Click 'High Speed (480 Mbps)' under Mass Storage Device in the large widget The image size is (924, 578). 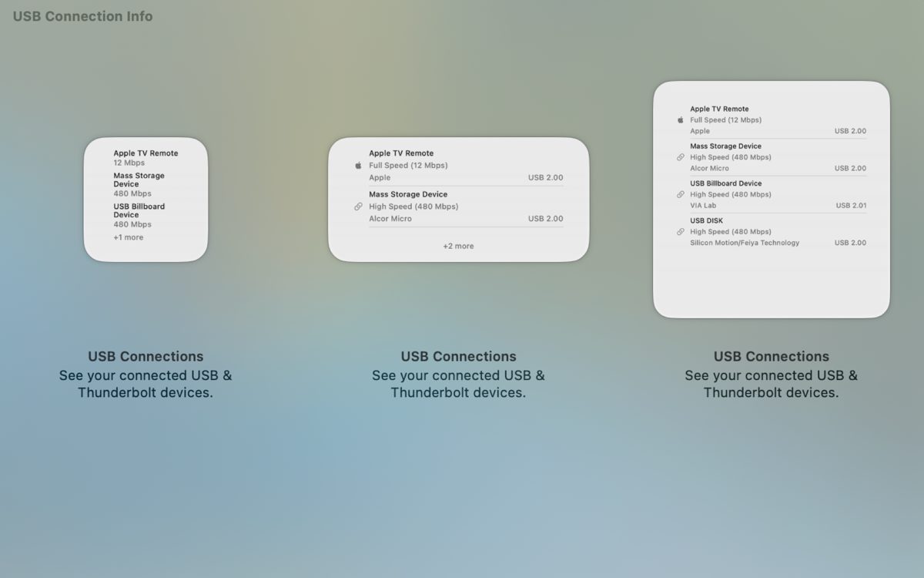point(731,157)
